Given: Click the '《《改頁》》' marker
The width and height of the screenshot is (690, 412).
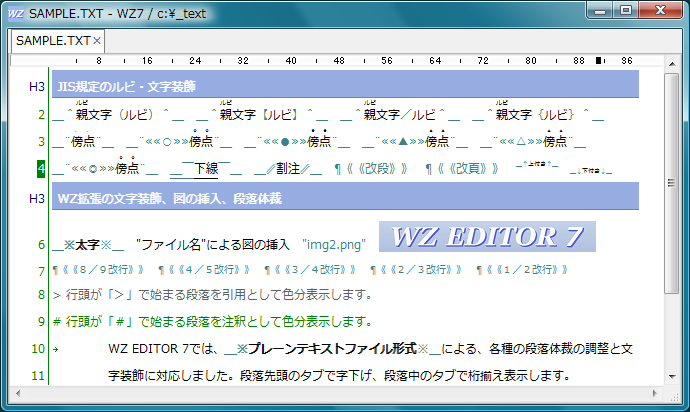Looking at the screenshot, I should [468, 169].
